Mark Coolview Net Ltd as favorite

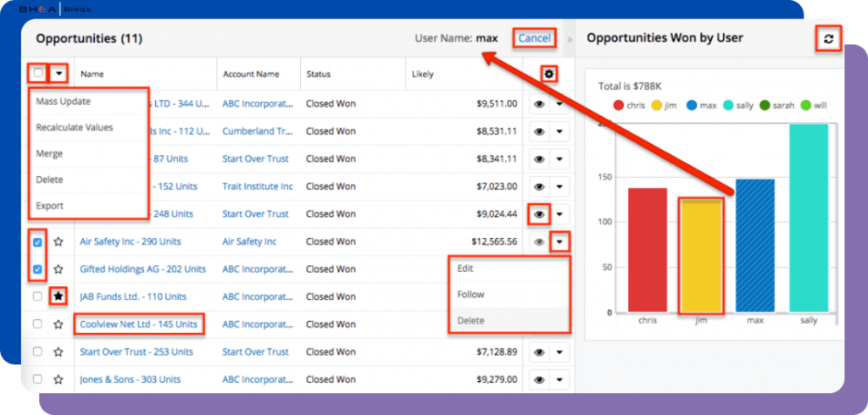58,324
